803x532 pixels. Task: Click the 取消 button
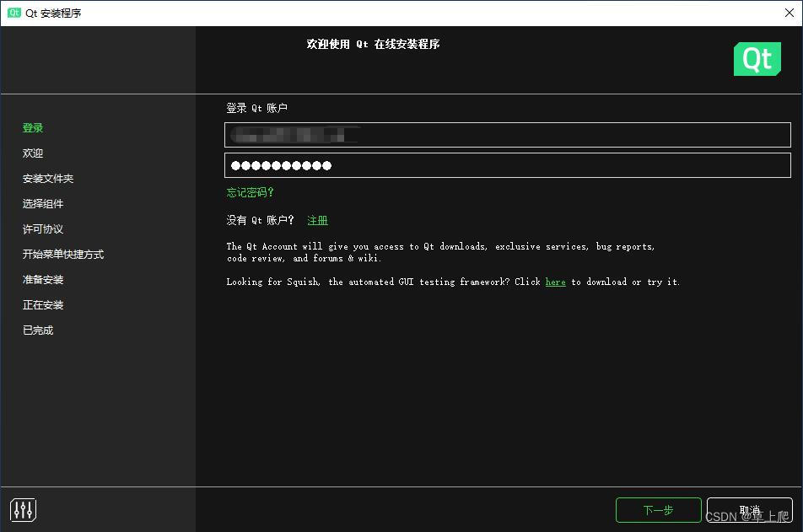749,509
